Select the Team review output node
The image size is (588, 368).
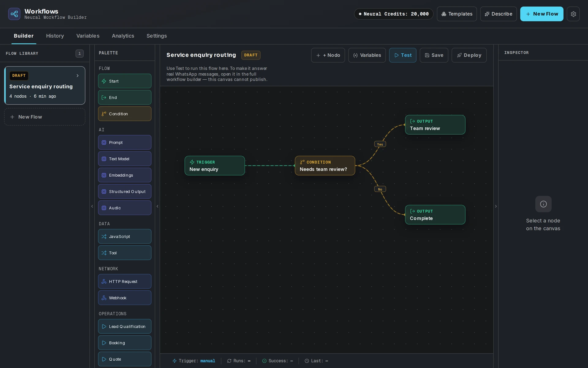click(x=435, y=125)
